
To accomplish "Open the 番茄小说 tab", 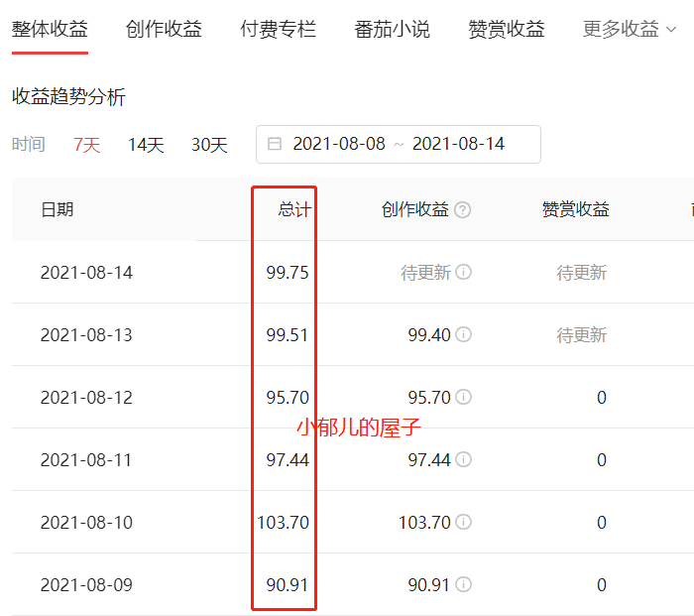I will coord(393,29).
